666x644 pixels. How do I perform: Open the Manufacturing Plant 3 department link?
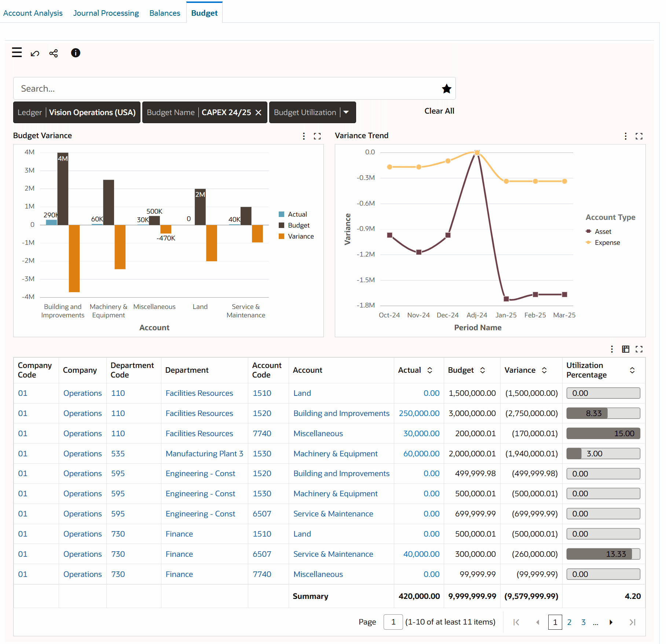204,454
